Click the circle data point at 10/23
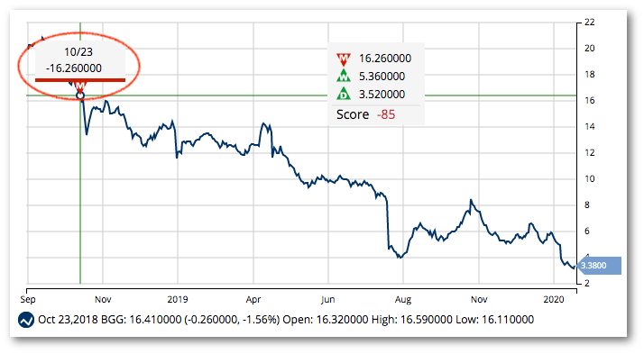The width and height of the screenshot is (644, 354). [80, 96]
